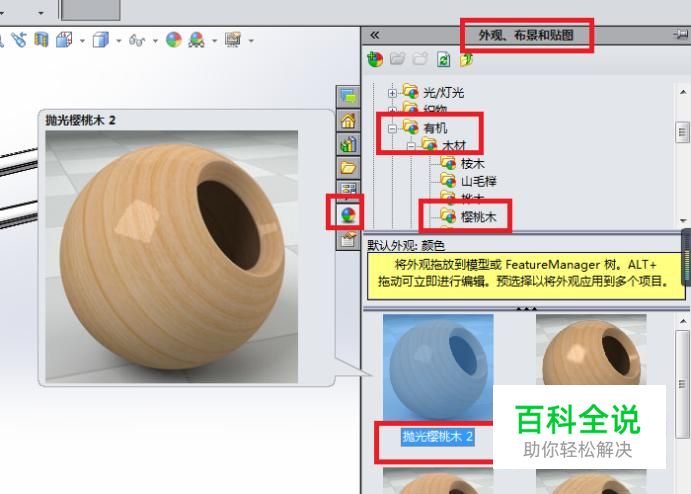Click Edit Appearance color ball in the view toolbar
The height and width of the screenshot is (494, 691).
174,40
